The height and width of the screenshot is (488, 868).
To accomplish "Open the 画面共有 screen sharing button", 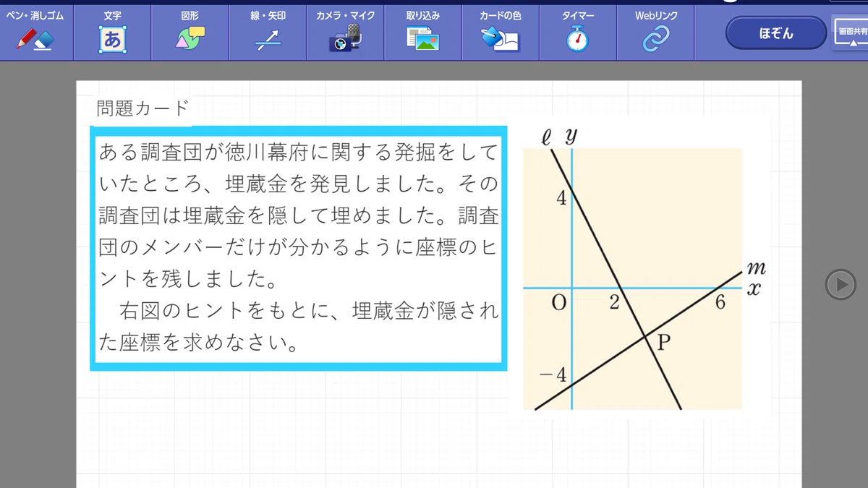I will coord(851,33).
